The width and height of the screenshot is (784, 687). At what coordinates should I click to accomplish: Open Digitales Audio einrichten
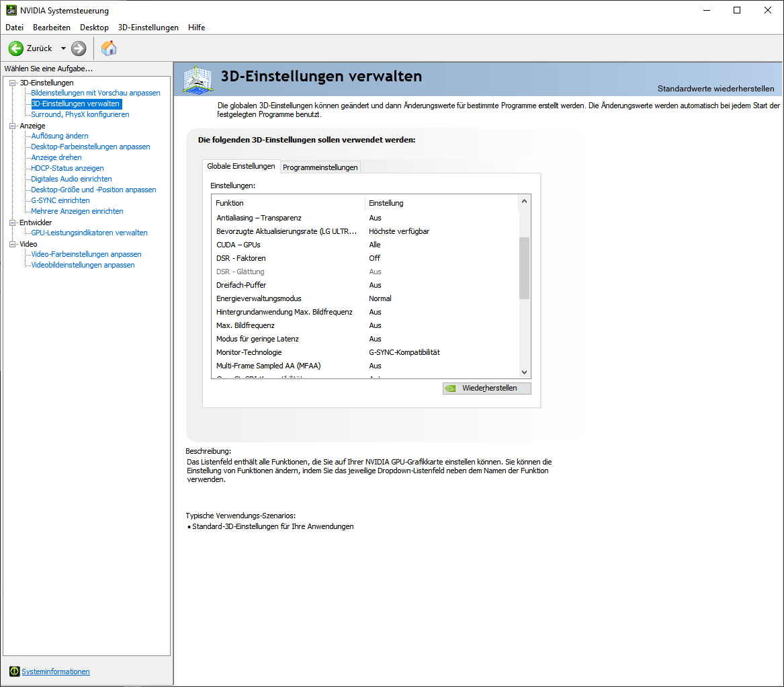coord(71,179)
